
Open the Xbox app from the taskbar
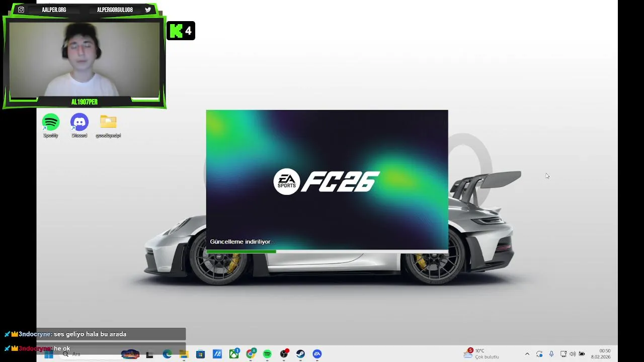coord(234,354)
